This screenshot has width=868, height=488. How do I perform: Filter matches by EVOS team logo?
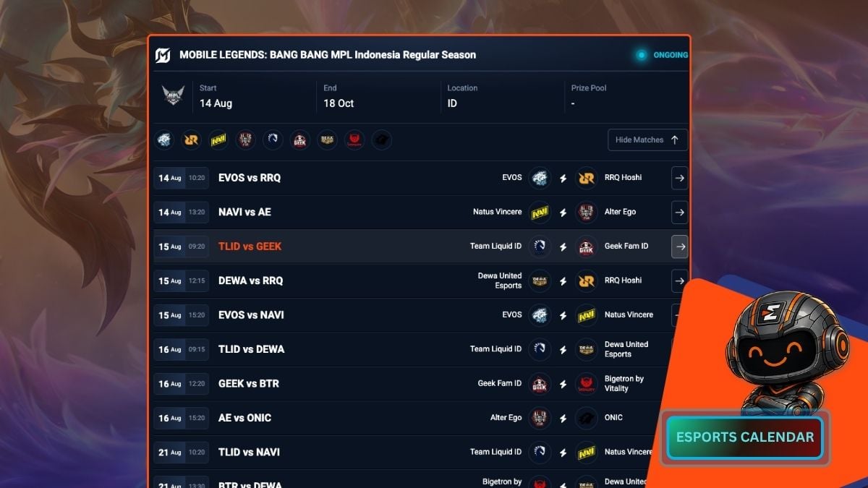click(165, 140)
